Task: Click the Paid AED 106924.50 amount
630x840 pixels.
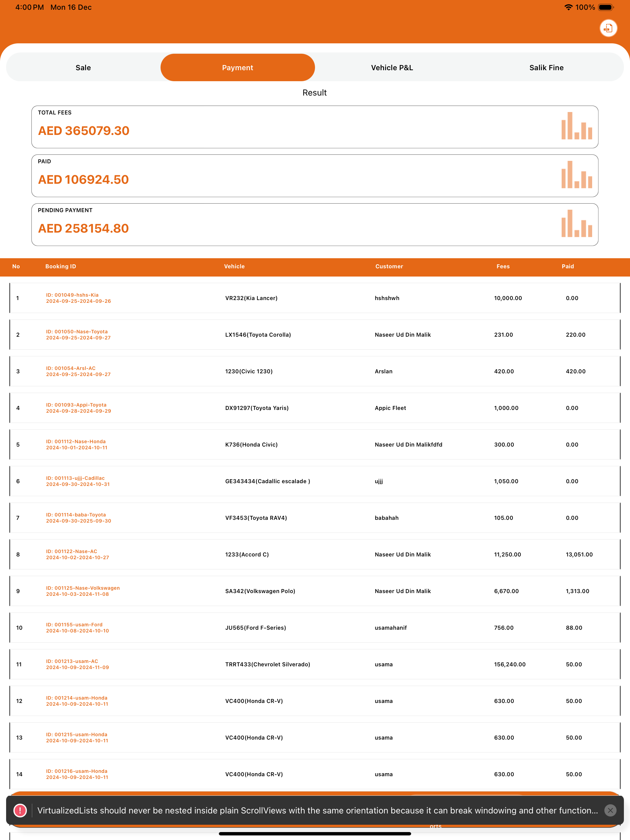Action: pyautogui.click(x=84, y=179)
